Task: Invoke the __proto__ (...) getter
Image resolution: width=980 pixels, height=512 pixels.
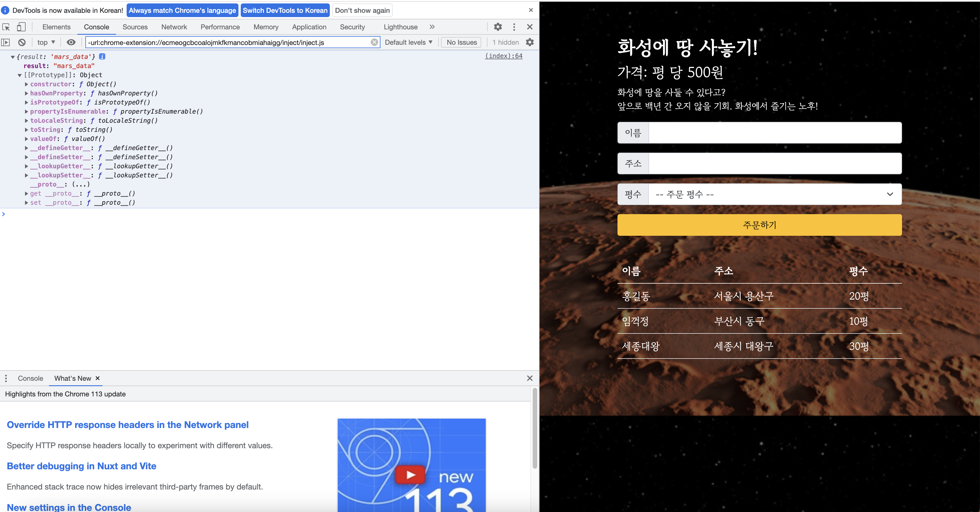Action: click(81, 185)
